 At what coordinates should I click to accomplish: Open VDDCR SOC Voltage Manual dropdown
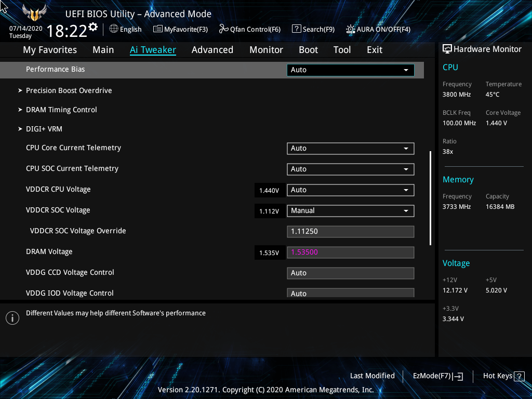[x=351, y=211]
